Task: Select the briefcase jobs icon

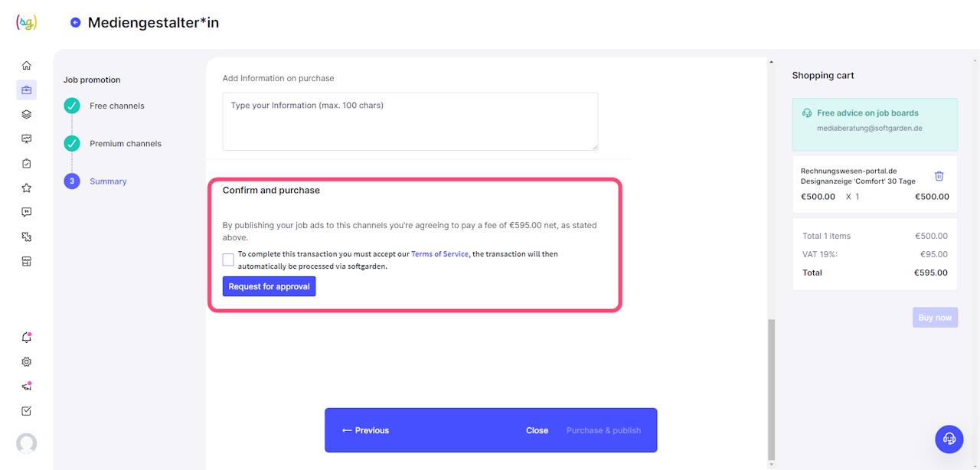Action: 27,90
